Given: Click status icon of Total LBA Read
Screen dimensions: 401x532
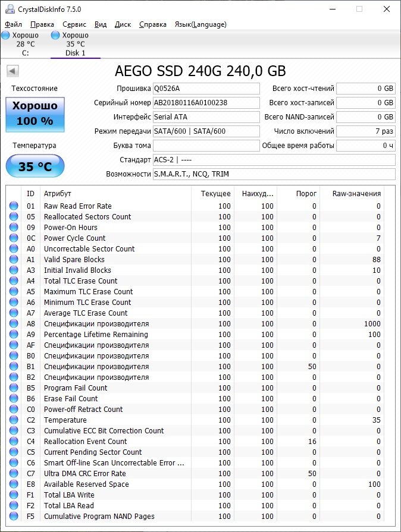Looking at the screenshot, I should coord(14,505).
